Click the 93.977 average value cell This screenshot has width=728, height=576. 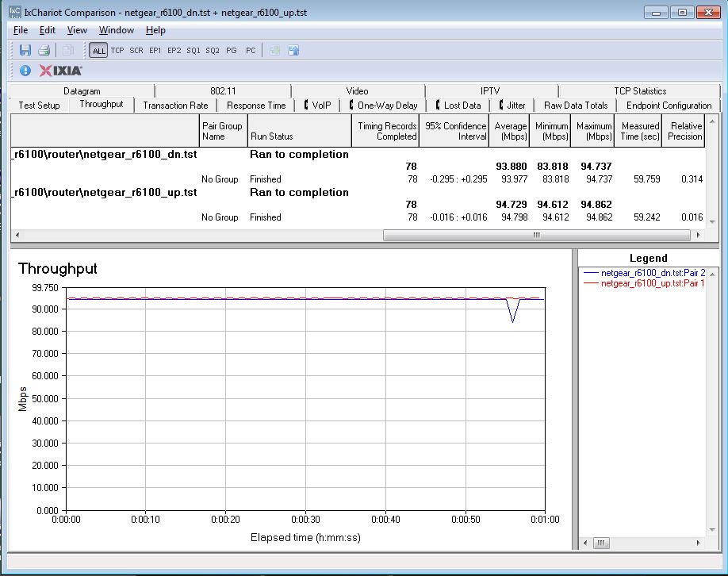514,179
